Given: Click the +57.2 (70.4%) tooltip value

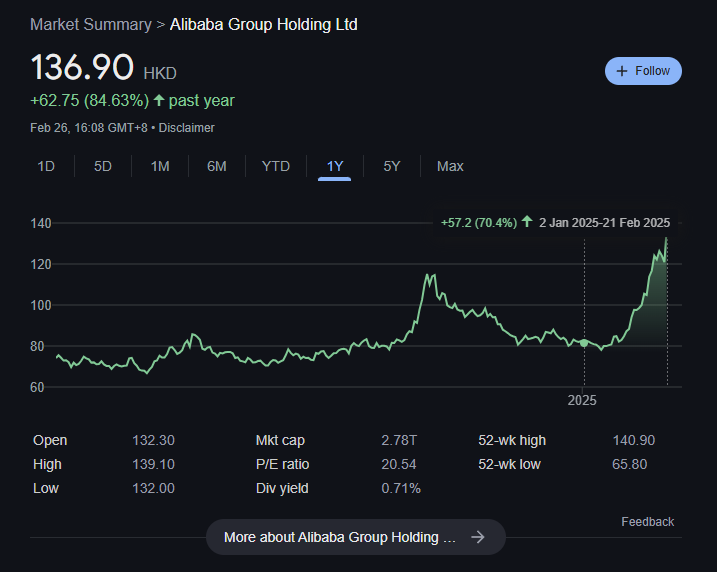Looking at the screenshot, I should click(x=479, y=223).
